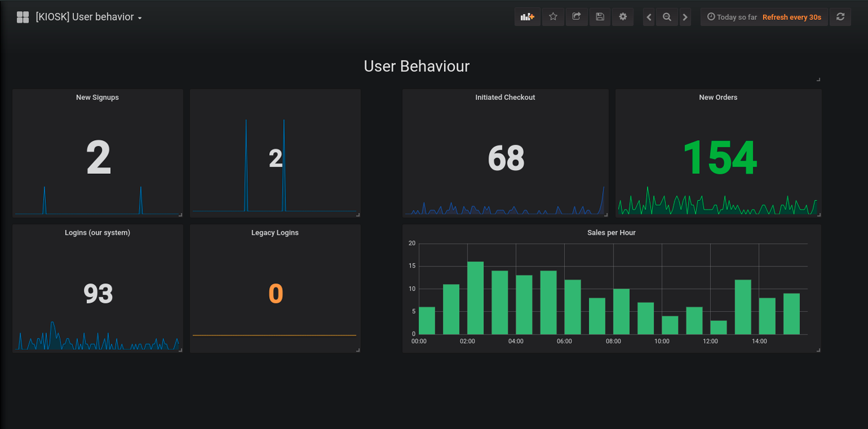Click the 06:00 x-axis label
This screenshot has width=868, height=429.
(x=564, y=341)
